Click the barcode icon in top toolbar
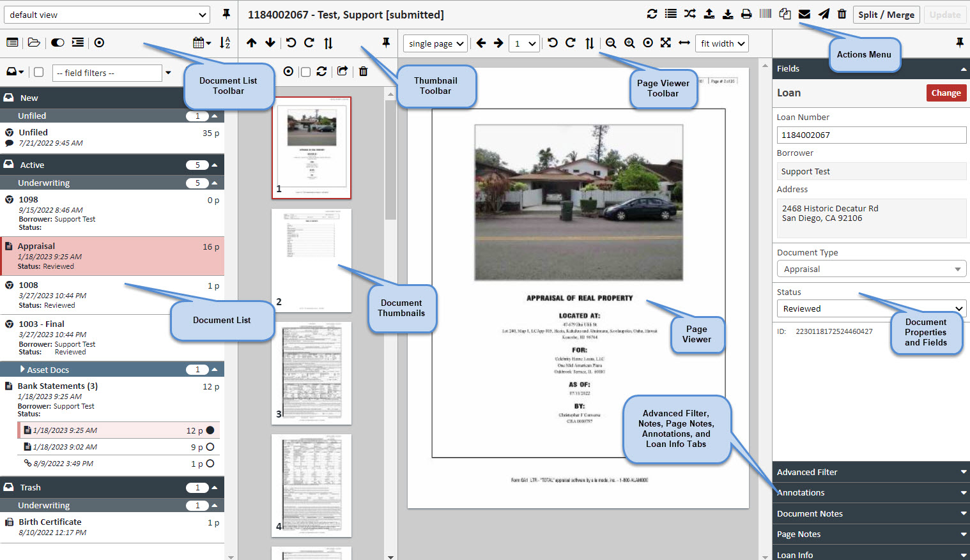Viewport: 970px width, 560px height. point(766,14)
